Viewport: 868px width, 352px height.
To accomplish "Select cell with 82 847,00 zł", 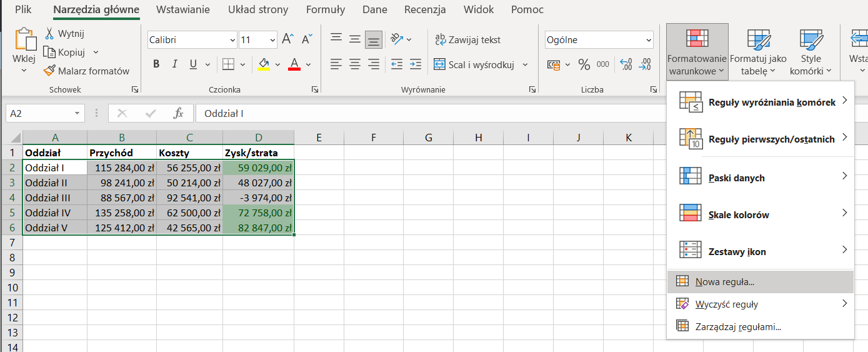I will 258,228.
